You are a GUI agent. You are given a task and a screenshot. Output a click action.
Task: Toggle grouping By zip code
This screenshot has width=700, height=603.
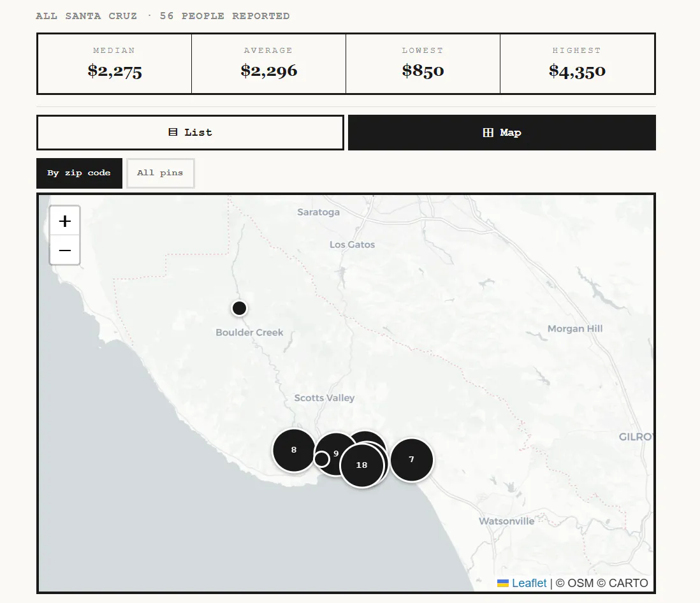pos(79,173)
